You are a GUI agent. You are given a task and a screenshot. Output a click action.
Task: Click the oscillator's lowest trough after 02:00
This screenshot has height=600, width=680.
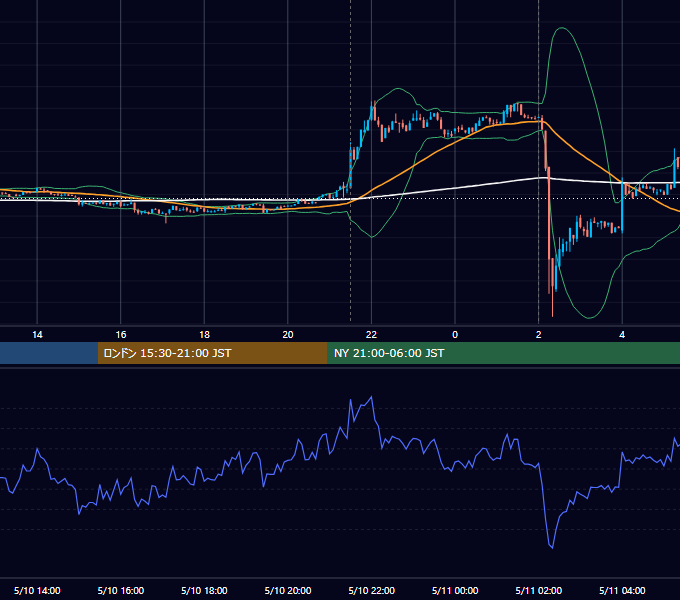(x=552, y=548)
